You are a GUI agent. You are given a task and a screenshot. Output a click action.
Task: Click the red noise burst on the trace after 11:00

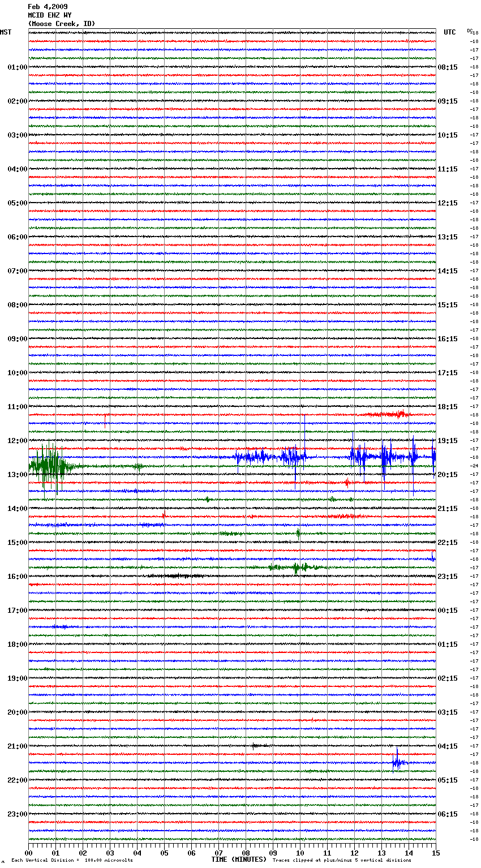(x=388, y=414)
